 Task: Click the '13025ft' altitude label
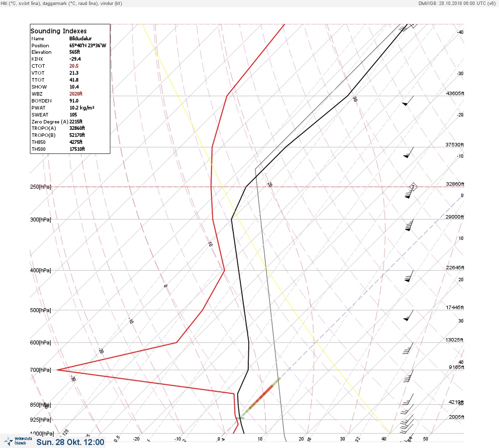pyautogui.click(x=454, y=340)
